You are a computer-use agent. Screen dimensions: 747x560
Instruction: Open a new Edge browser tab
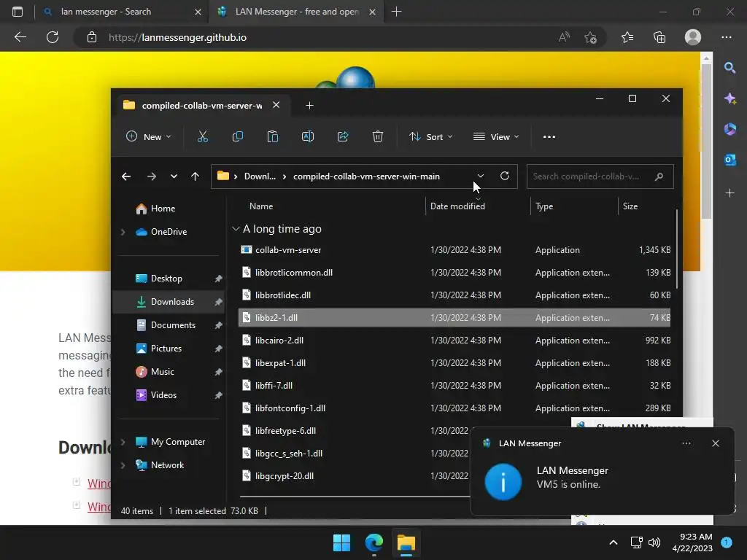(x=396, y=12)
